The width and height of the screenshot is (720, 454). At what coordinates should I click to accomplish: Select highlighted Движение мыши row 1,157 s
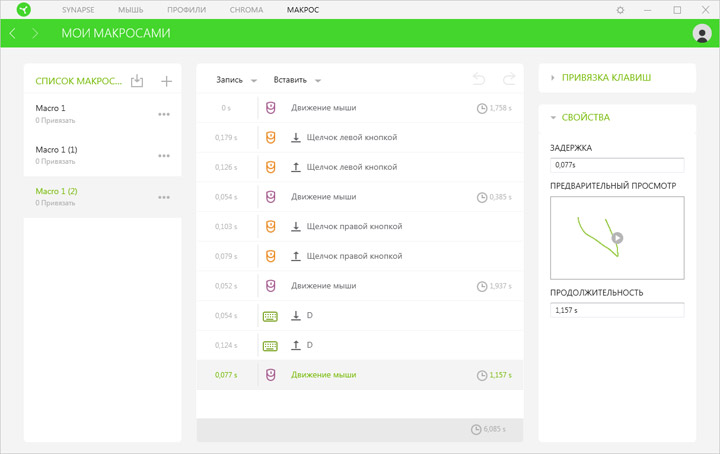(x=360, y=375)
